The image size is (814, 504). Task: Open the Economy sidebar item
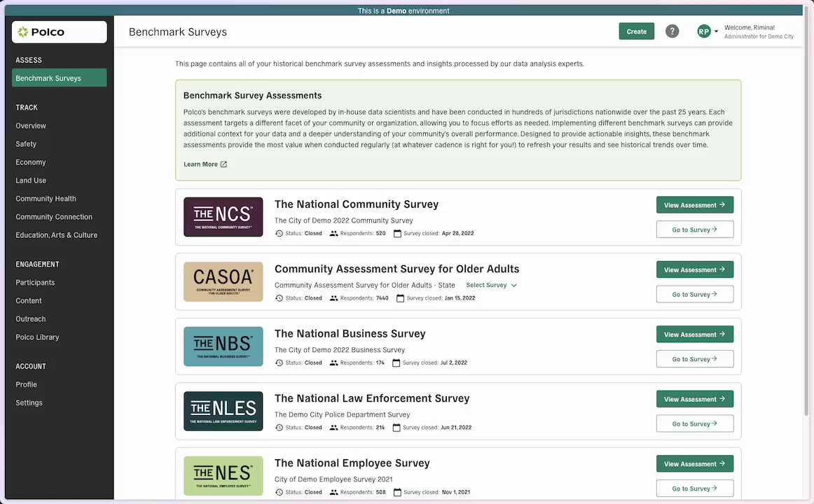31,162
